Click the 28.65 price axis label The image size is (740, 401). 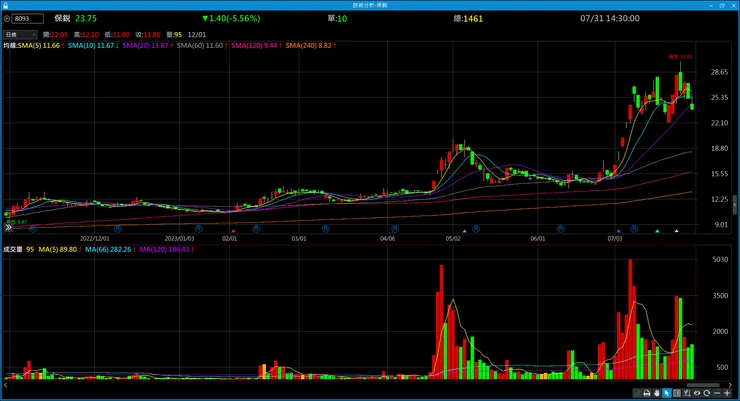[719, 72]
